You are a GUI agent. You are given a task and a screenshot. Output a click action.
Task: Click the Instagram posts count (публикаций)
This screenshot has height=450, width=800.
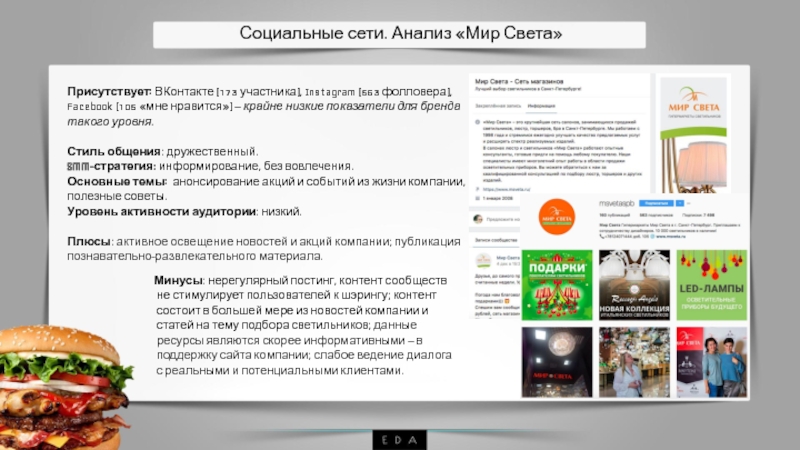pos(614,215)
